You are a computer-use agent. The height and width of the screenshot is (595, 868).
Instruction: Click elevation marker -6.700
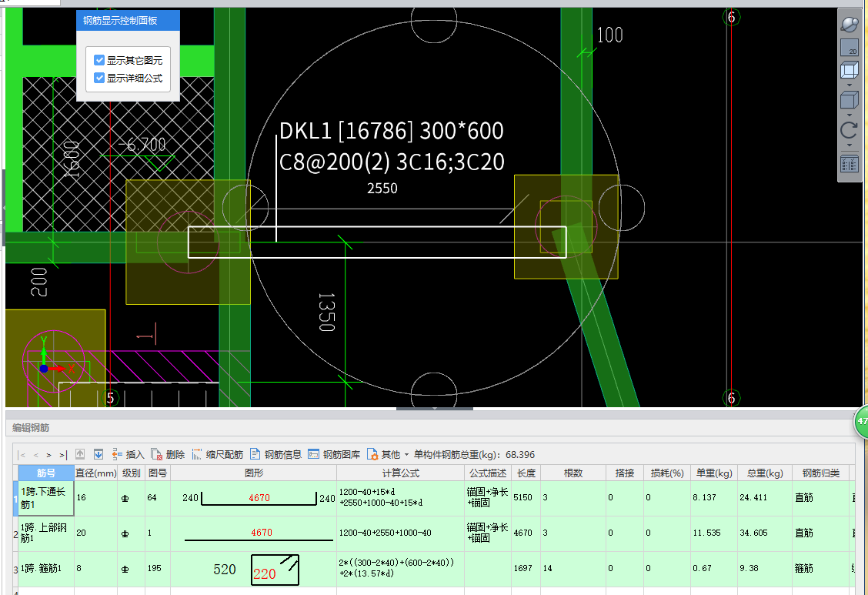(142, 145)
